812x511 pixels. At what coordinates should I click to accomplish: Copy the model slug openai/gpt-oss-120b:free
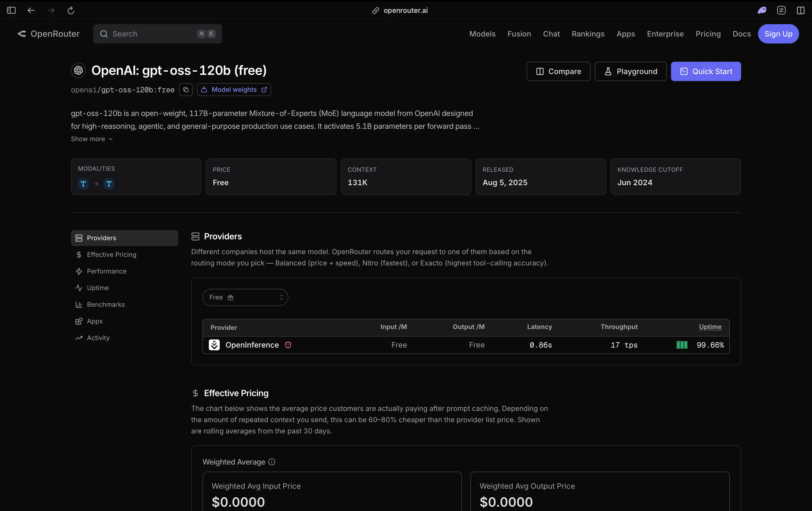click(x=186, y=90)
